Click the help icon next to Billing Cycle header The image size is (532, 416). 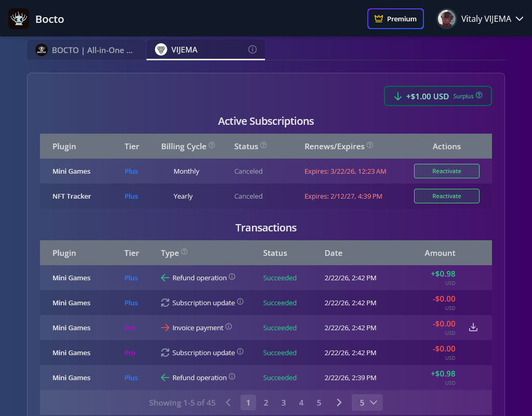point(211,146)
